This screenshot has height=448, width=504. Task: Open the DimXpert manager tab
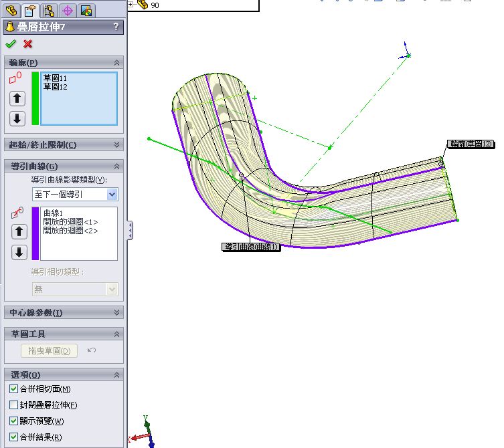click(x=68, y=11)
